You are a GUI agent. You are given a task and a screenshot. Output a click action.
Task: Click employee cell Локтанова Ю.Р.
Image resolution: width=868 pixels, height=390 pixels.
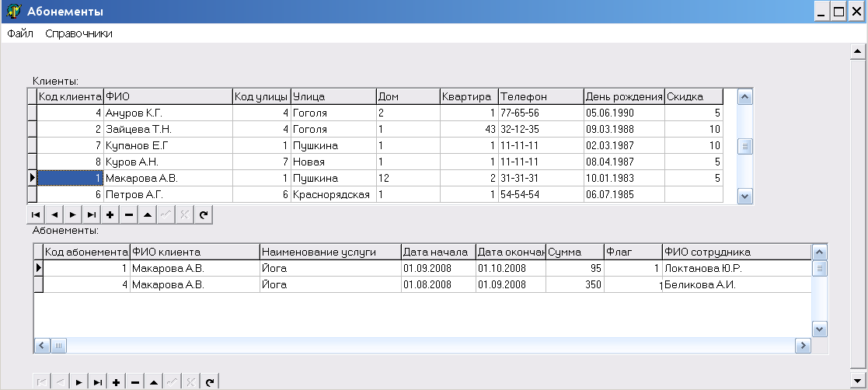(737, 268)
